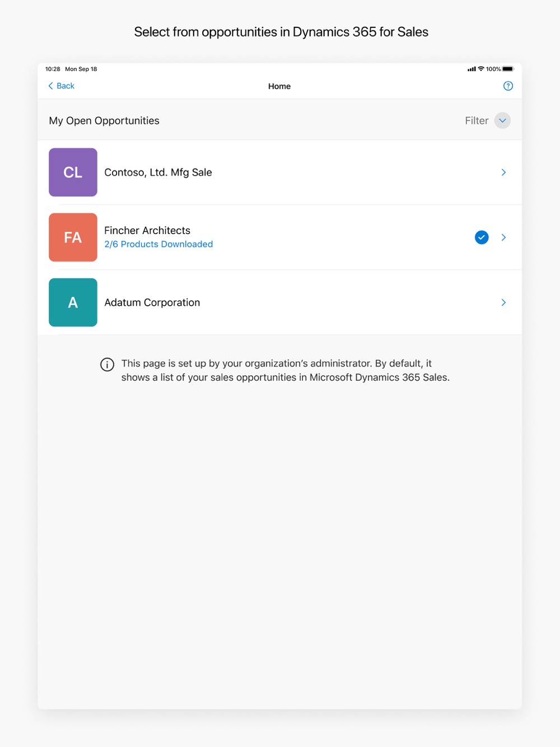Open the help question mark icon
Viewport: 560px width, 747px height.
point(508,86)
